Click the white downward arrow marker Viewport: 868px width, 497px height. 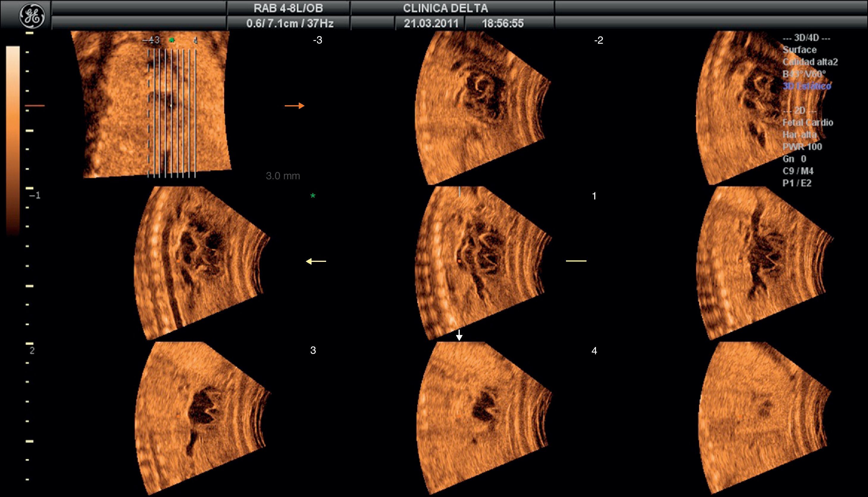[x=459, y=335]
